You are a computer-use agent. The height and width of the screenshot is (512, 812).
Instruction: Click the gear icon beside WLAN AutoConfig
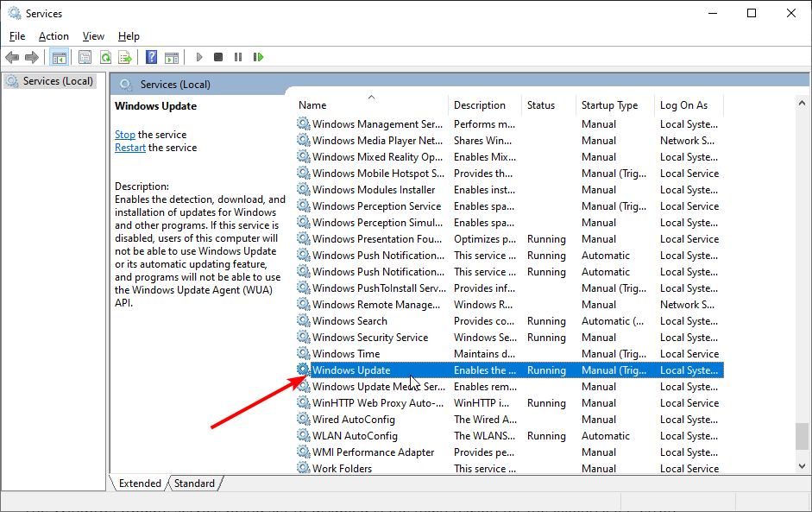(x=303, y=435)
